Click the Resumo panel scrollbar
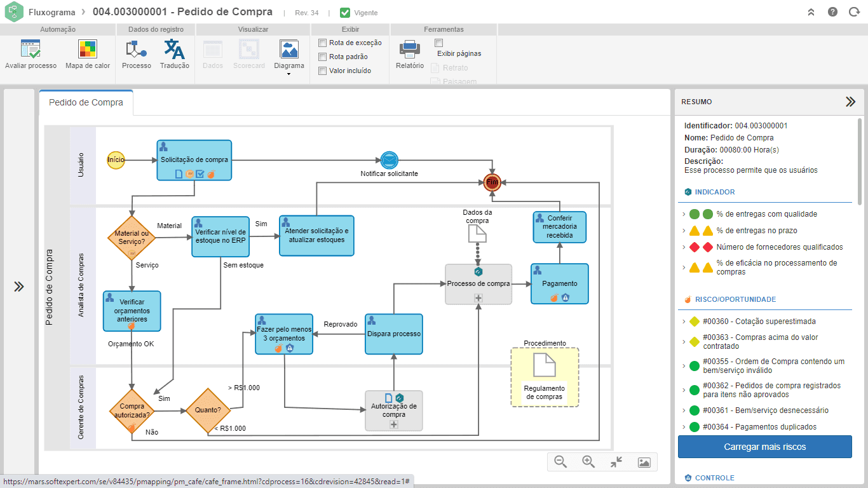 (860, 161)
